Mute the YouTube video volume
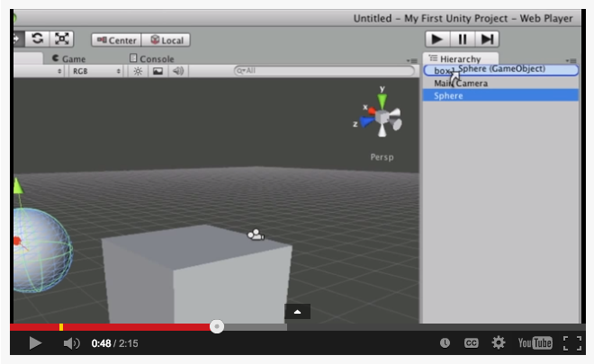 pyautogui.click(x=71, y=343)
